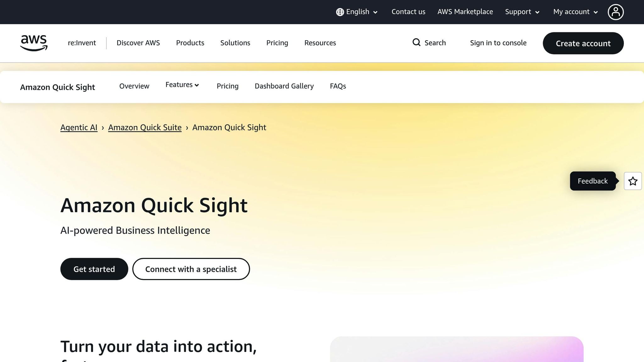
Task: Open the Solutions menu
Action: (x=235, y=43)
